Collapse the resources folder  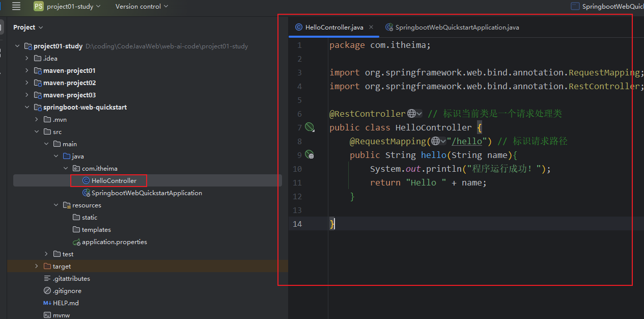56,205
